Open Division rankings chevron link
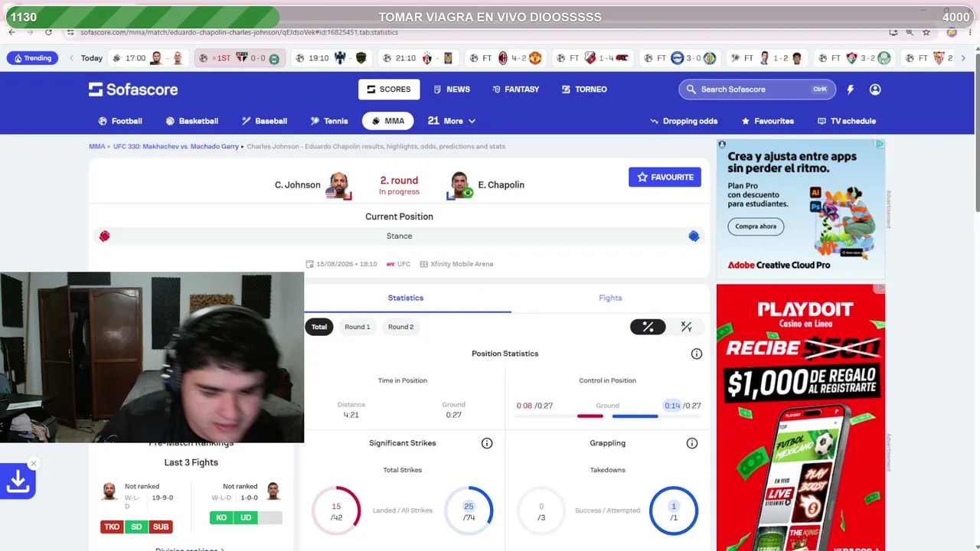 point(190,548)
